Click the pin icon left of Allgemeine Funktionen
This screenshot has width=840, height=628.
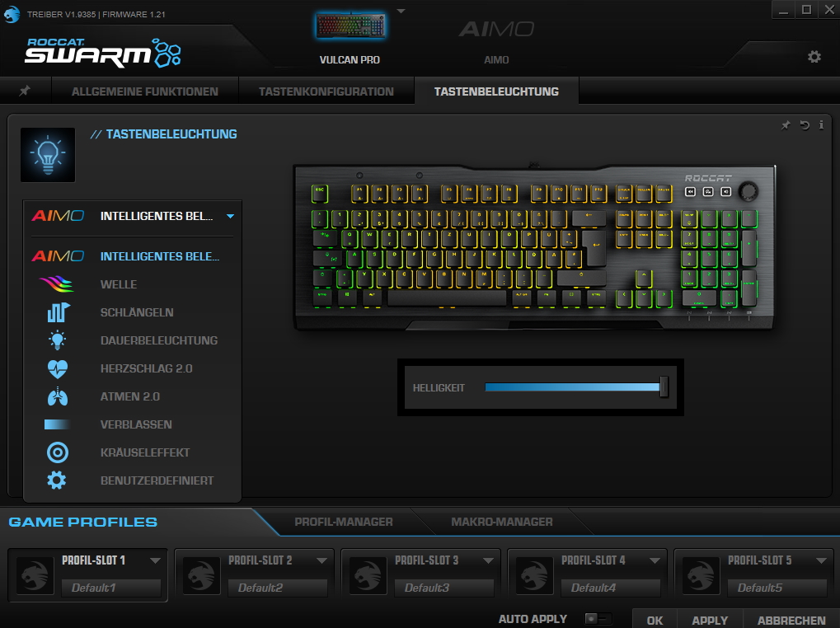point(25,91)
